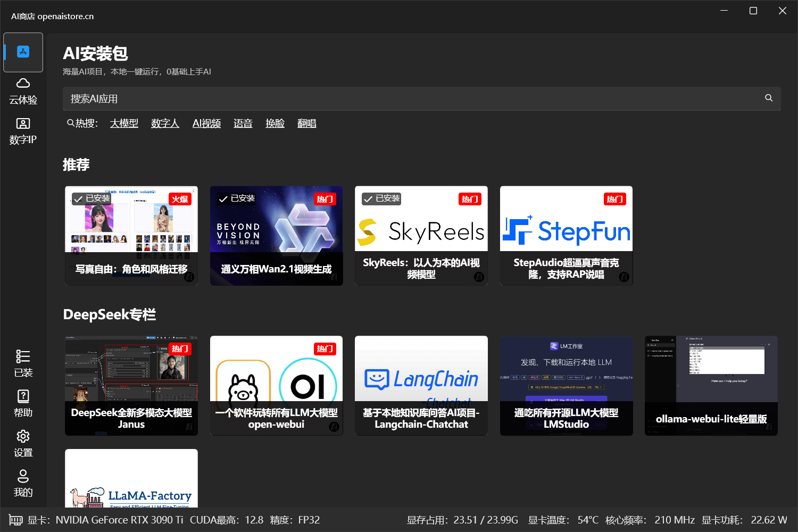Click the round badge on 写真自由 card
The height and width of the screenshot is (532, 798).
click(189, 277)
